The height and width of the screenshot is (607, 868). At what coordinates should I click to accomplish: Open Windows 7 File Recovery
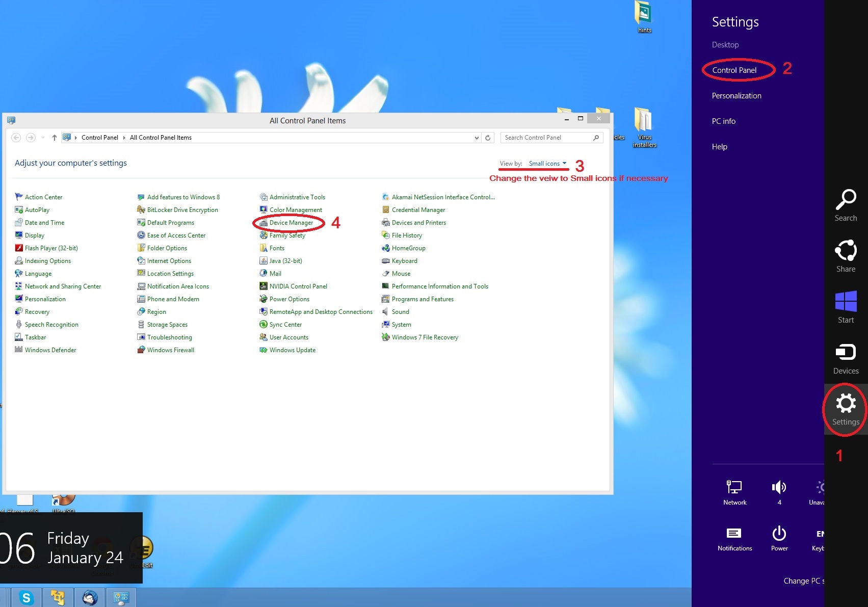click(425, 337)
